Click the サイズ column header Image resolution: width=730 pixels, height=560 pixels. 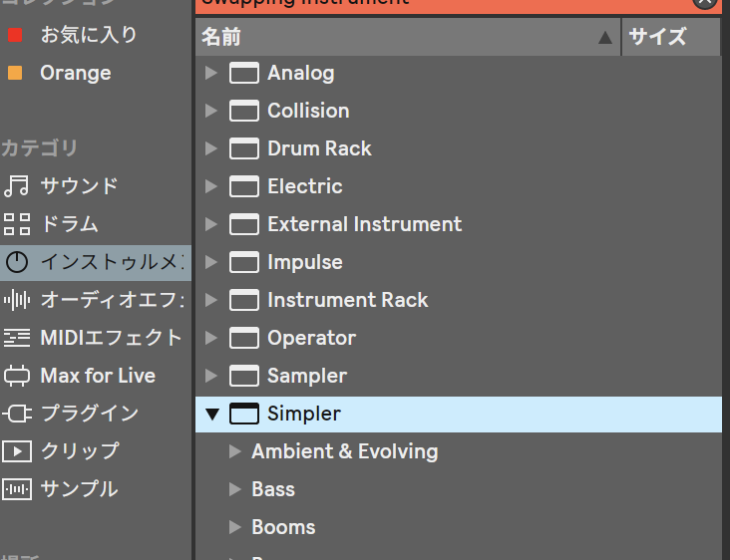coord(658,37)
